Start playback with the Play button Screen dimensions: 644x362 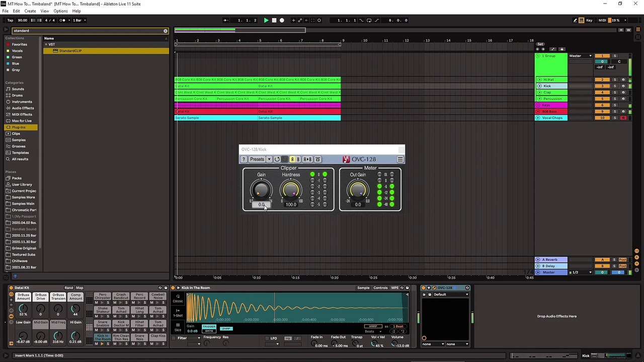tap(266, 20)
